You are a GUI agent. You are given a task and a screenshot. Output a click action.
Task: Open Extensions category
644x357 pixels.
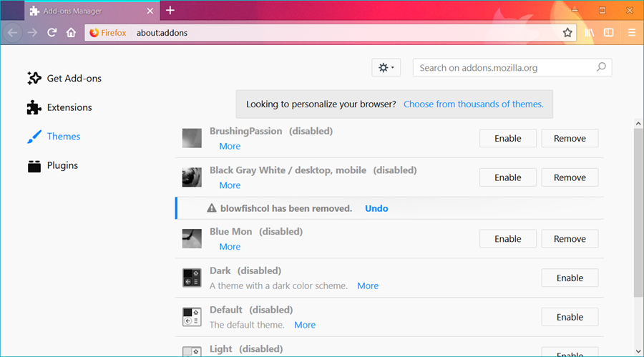coord(59,107)
